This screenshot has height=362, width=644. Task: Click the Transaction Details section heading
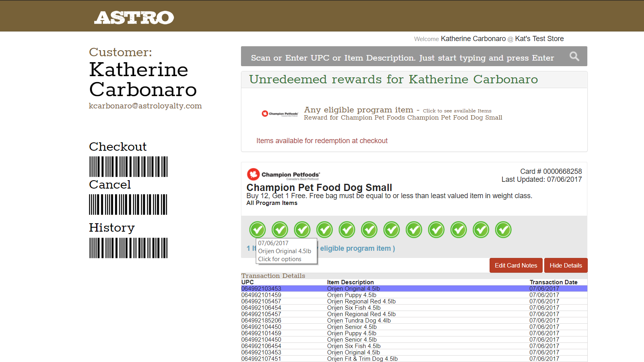pos(273,276)
